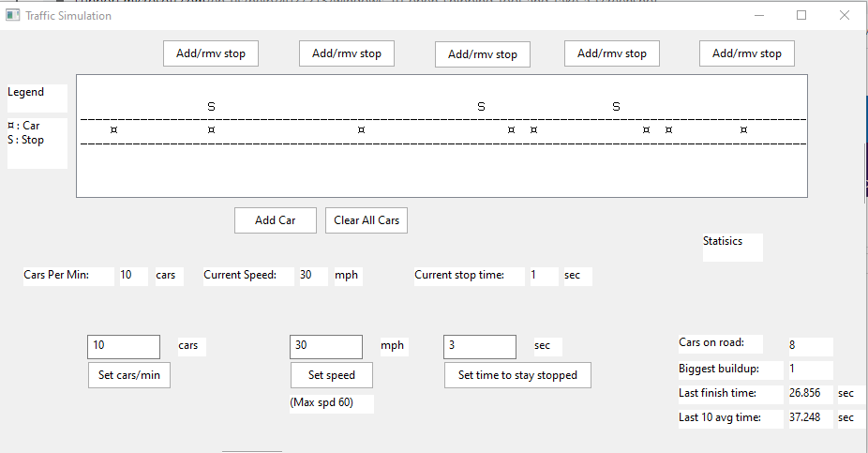Click the leftmost car symbol on the road
The image size is (868, 453).
coord(113,129)
